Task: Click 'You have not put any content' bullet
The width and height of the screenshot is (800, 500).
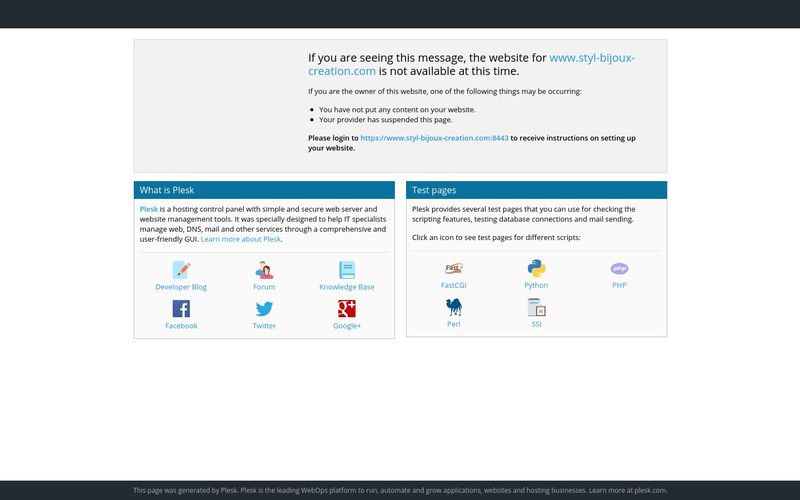Action: 397,110
